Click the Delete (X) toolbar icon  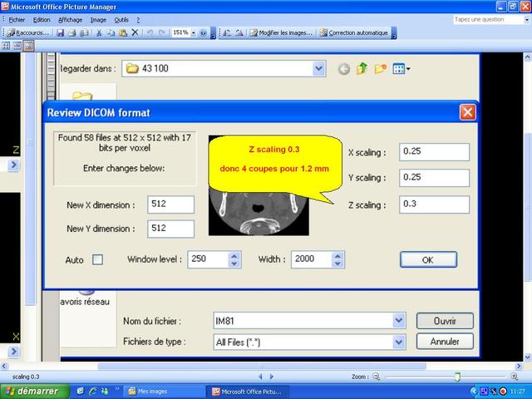coord(135,32)
